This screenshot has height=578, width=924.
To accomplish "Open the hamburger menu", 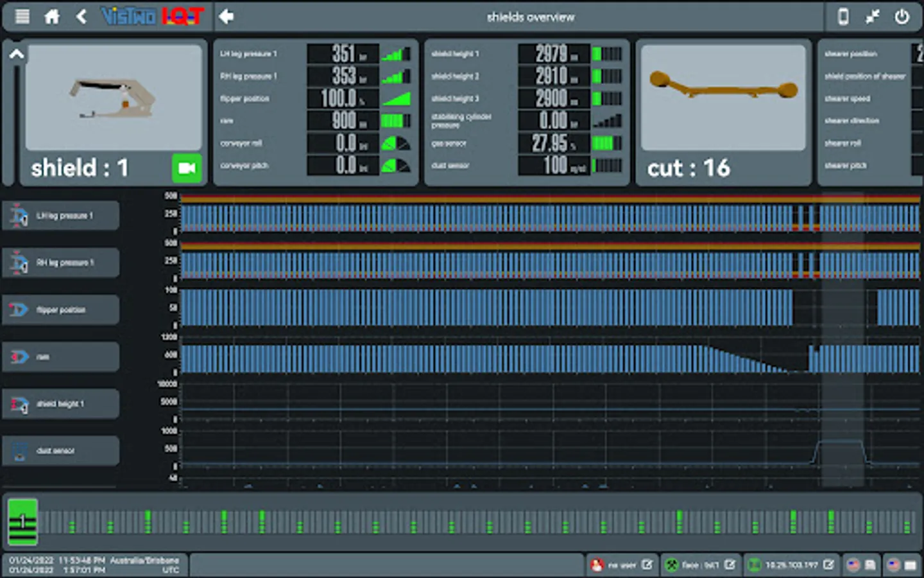I will point(22,16).
